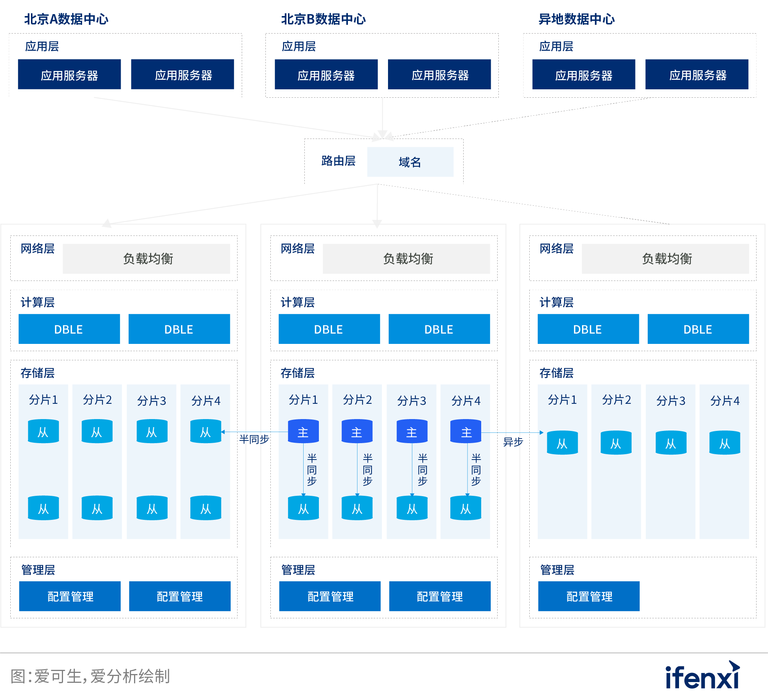Image resolution: width=768 pixels, height=700 pixels.
Task: Click the horizontal 半同步 label between centers
Action: (x=254, y=439)
